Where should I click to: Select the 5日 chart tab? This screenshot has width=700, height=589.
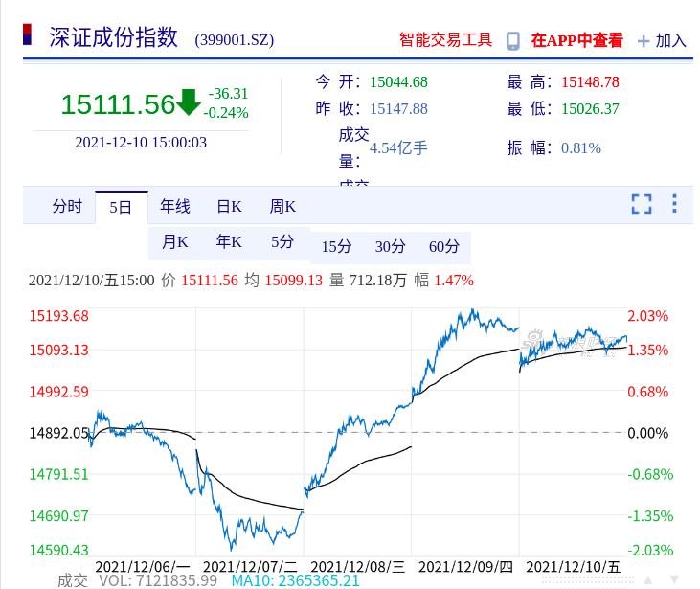point(121,207)
